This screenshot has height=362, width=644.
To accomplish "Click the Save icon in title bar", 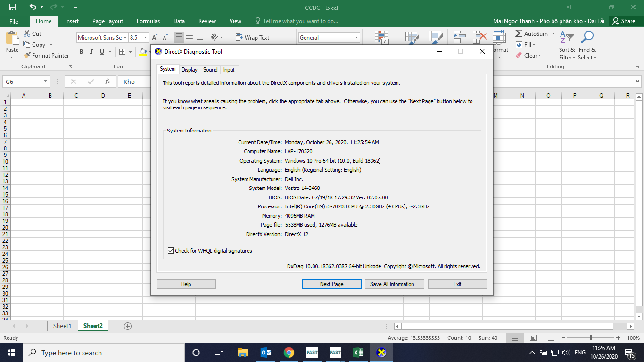I will click(x=13, y=7).
